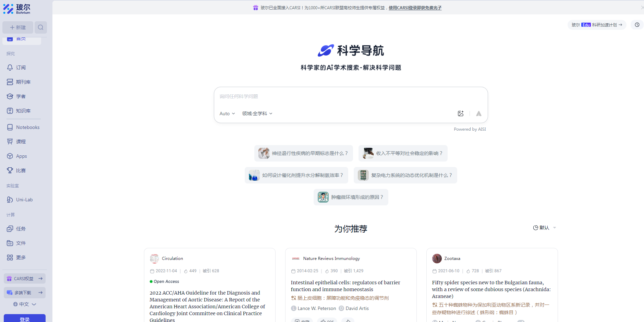644x322 pixels.
Task: Open the sidebar search magnifier icon
Action: pos(41,27)
